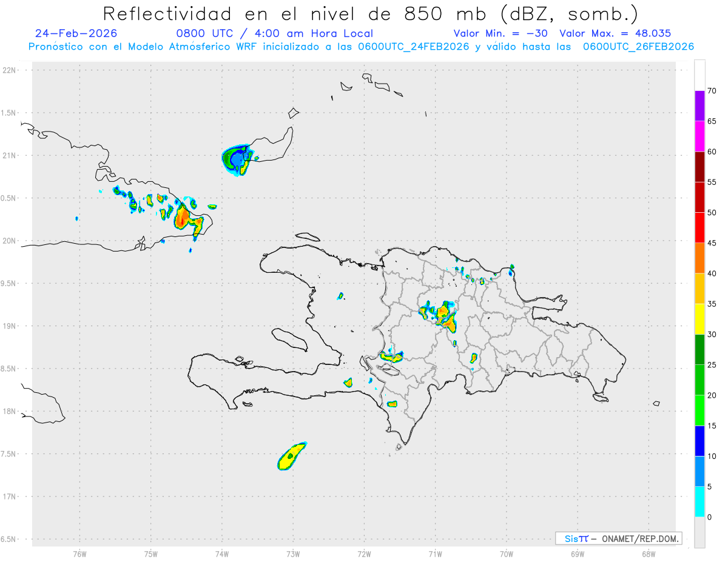728x562 pixels.
Task: Click the '70W' longitude label
Action: click(x=507, y=554)
